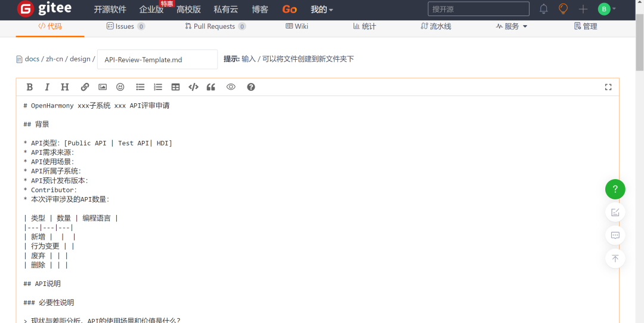Apply bold formatting in editor toolbar
This screenshot has width=644, height=323.
pyautogui.click(x=30, y=87)
